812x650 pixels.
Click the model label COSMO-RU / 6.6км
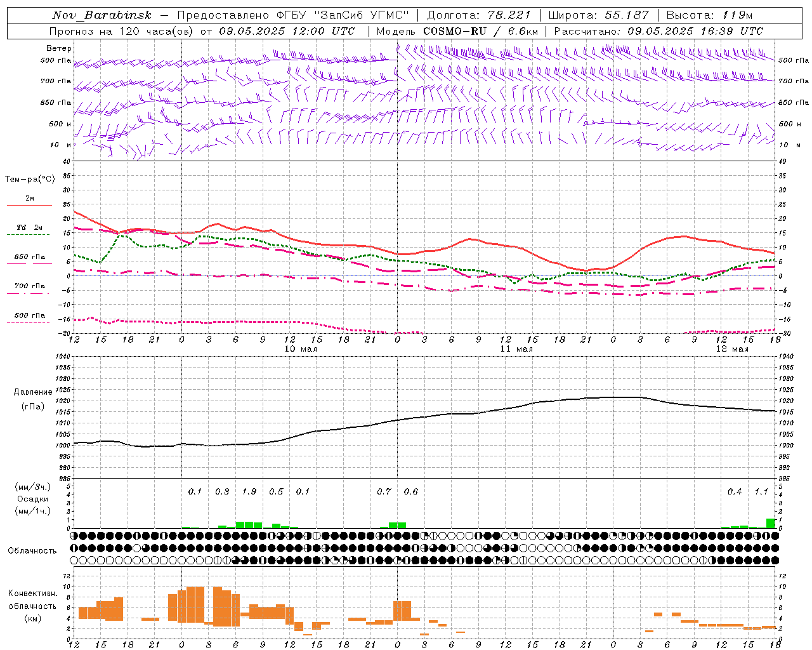[x=481, y=31]
